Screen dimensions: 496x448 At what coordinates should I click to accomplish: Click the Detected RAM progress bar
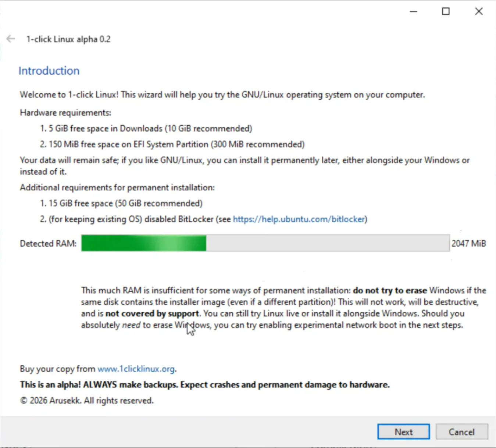click(265, 243)
